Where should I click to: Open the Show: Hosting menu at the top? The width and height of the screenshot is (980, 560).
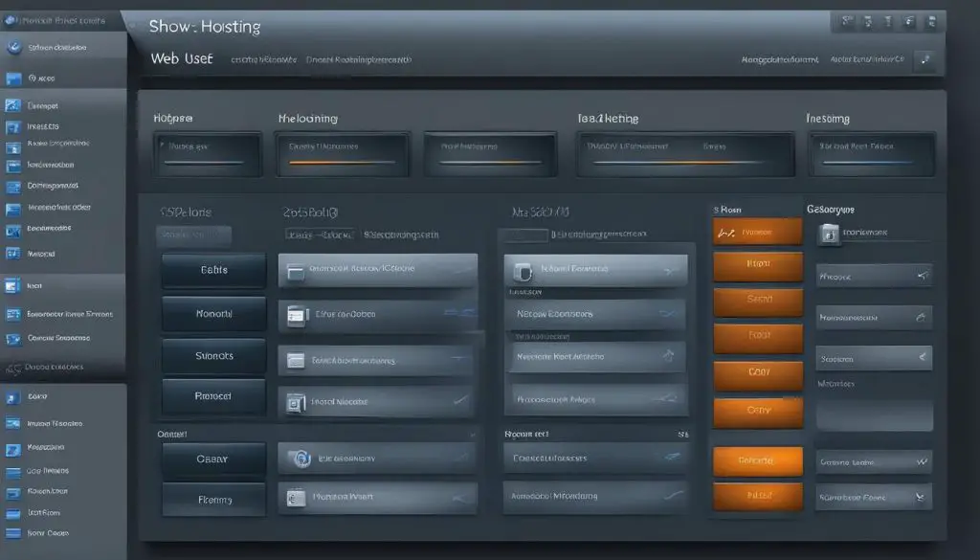coord(204,26)
